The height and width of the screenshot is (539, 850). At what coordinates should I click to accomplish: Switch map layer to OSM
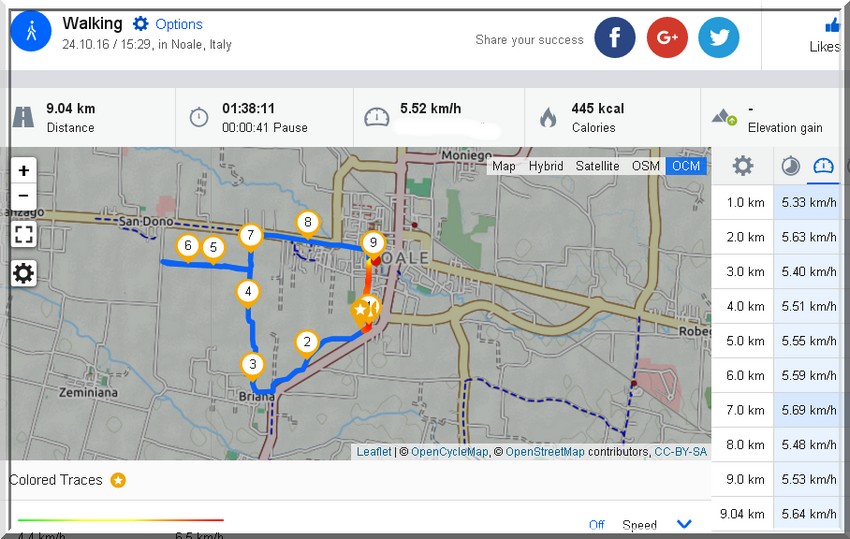coord(646,166)
